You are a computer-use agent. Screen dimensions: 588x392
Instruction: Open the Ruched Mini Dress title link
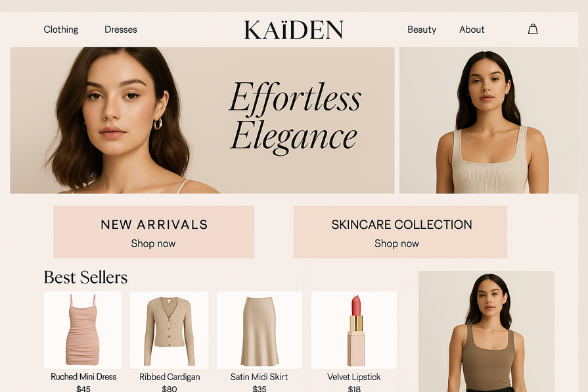click(83, 377)
